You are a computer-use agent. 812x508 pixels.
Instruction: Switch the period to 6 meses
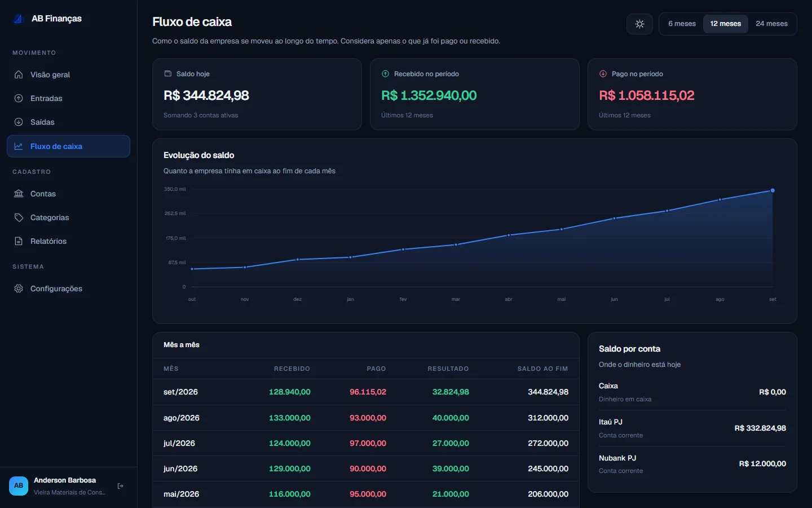682,24
